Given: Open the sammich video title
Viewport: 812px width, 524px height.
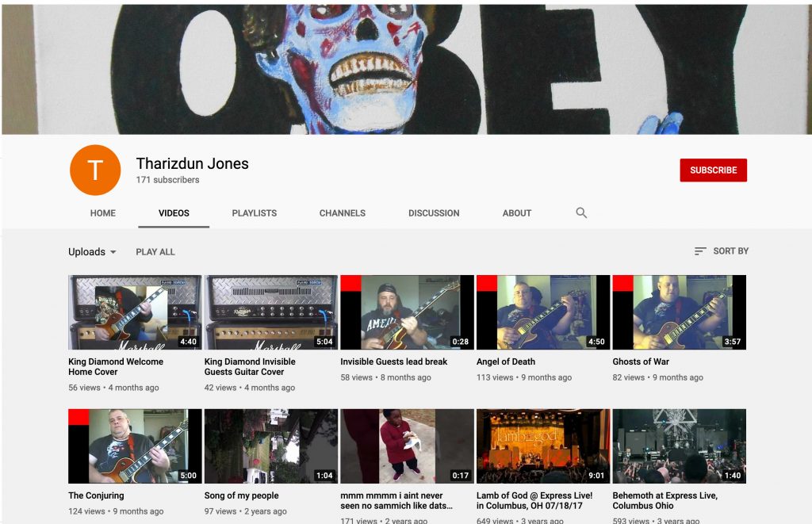Looking at the screenshot, I should pyautogui.click(x=396, y=501).
